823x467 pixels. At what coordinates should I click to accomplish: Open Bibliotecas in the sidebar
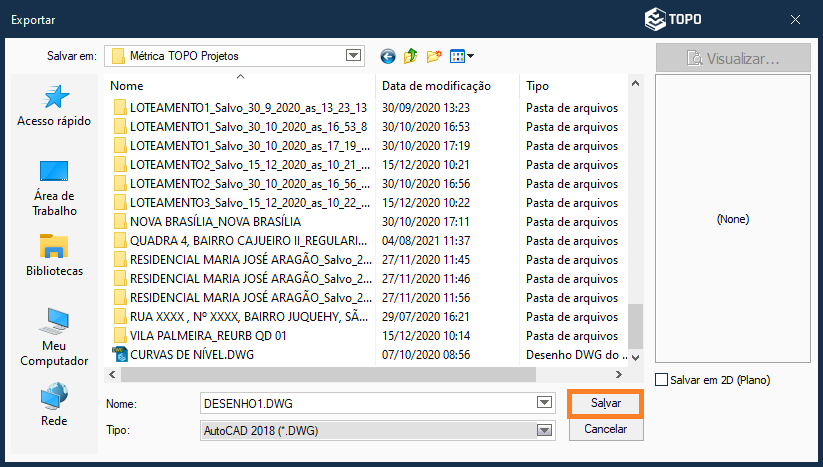[54, 256]
